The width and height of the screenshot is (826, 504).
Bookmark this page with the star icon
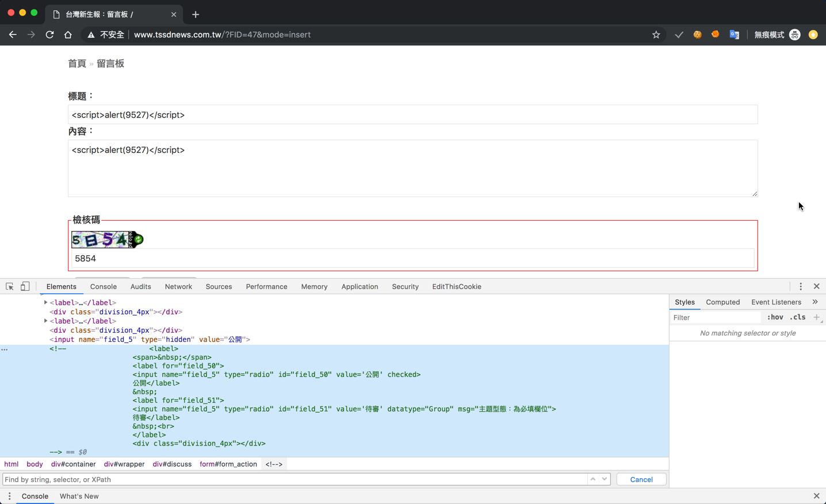pyautogui.click(x=656, y=34)
